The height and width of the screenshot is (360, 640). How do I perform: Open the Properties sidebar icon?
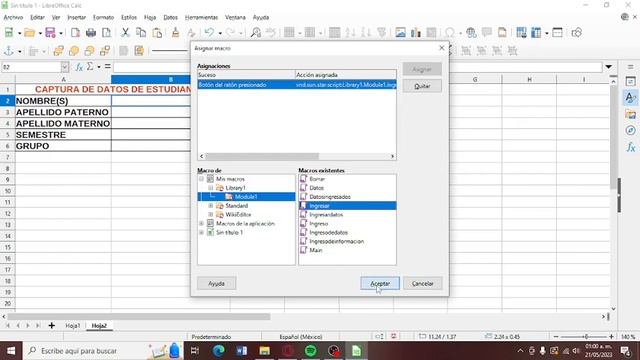pyautogui.click(x=631, y=81)
